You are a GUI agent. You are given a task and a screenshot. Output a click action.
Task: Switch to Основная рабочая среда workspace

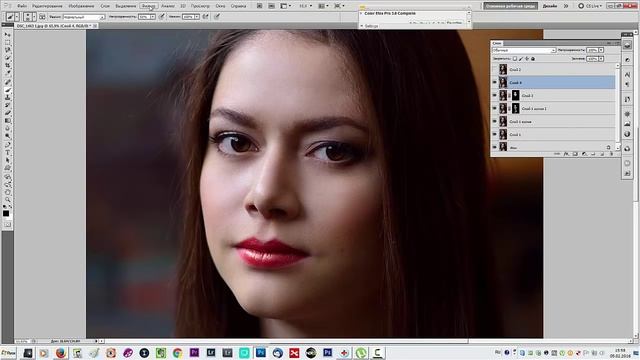point(510,6)
